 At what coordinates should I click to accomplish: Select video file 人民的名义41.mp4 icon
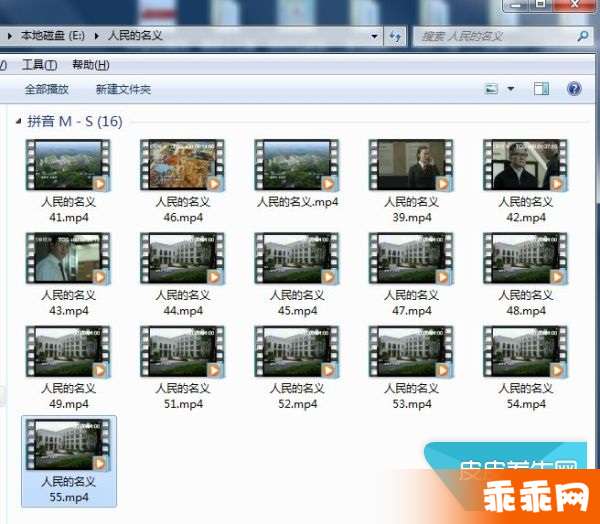68,165
